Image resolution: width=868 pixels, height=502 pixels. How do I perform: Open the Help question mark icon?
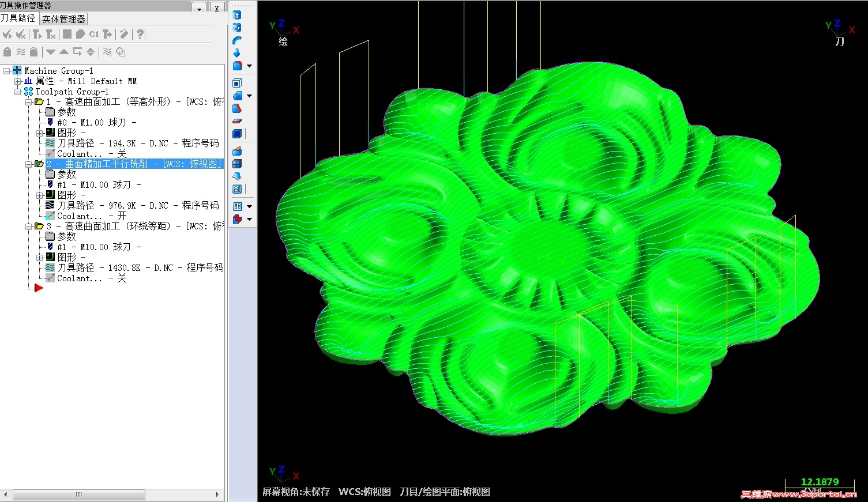140,35
